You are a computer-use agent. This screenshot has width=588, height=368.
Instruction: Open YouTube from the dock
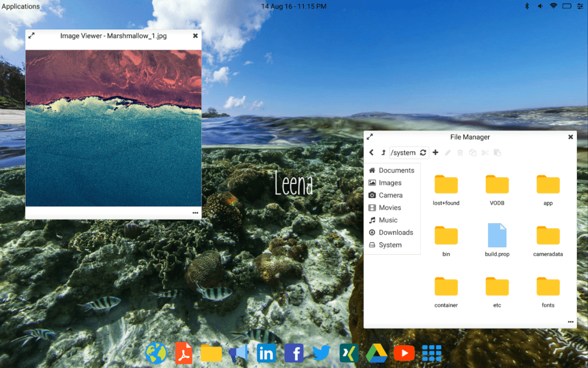(404, 354)
